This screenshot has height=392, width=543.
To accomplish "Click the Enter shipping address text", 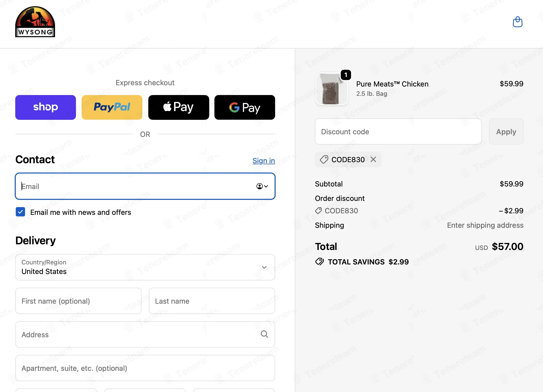I will (x=485, y=225).
